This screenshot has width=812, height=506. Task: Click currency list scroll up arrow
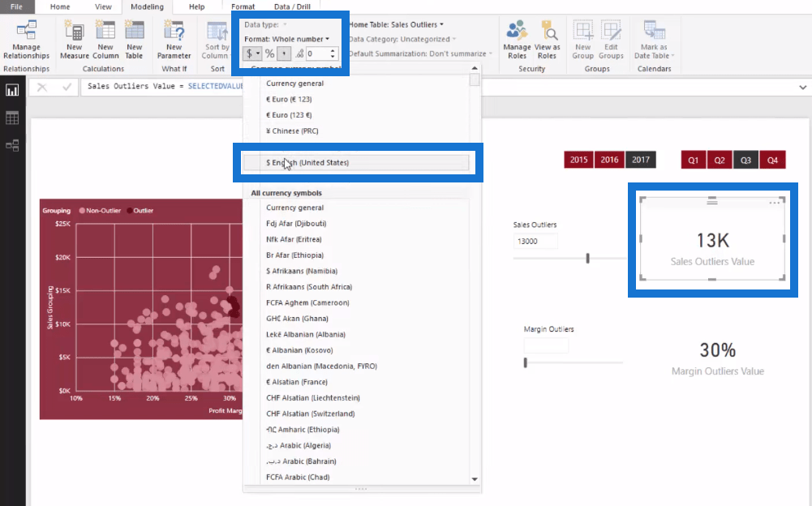pyautogui.click(x=475, y=68)
